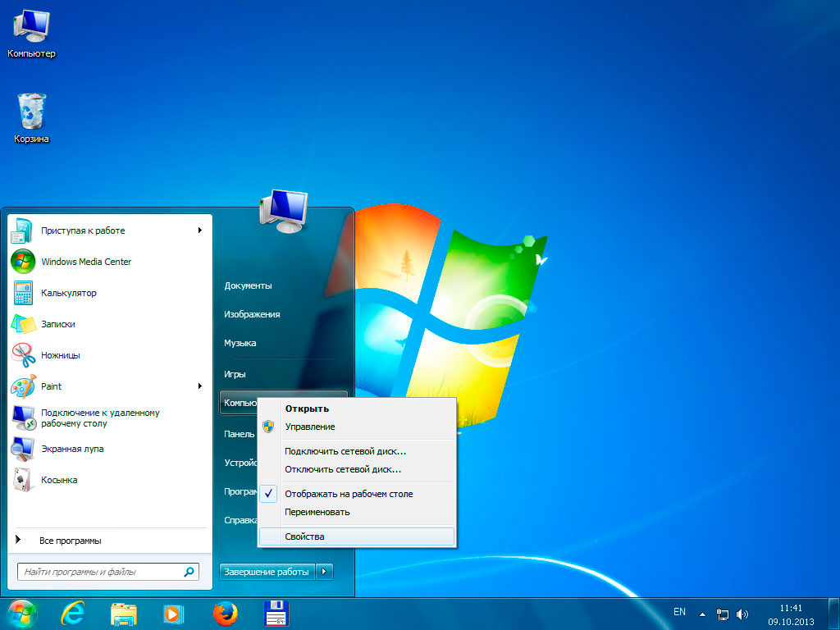Screen dimensions: 840x630
Task: Click the Ножницы snipping tool icon
Action: click(x=23, y=355)
